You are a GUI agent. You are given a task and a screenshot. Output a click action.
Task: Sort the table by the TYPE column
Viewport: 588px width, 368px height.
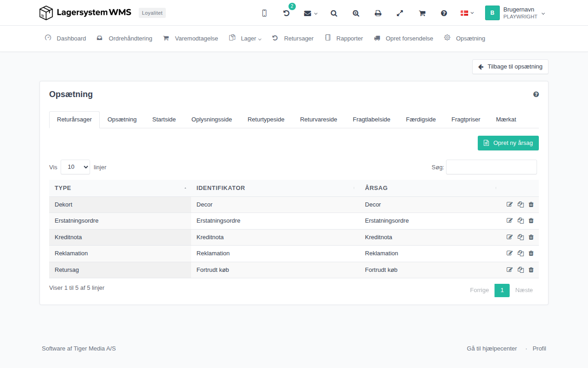coord(120,188)
